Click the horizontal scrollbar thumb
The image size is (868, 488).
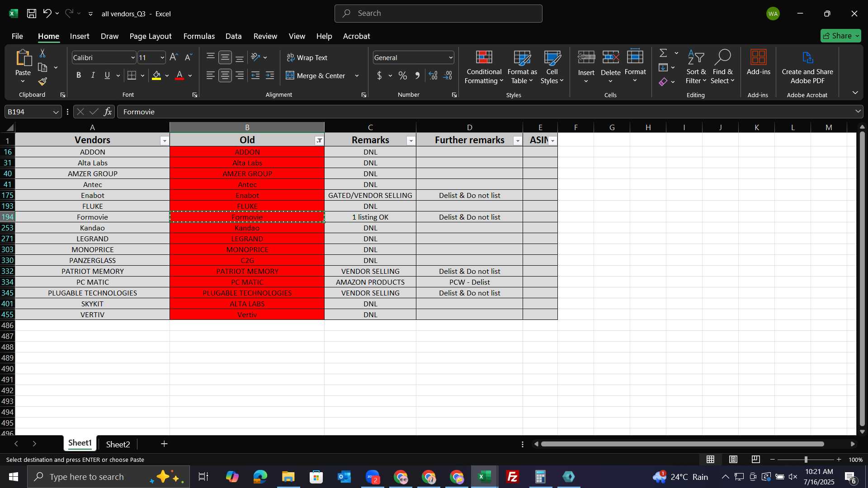tap(682, 444)
